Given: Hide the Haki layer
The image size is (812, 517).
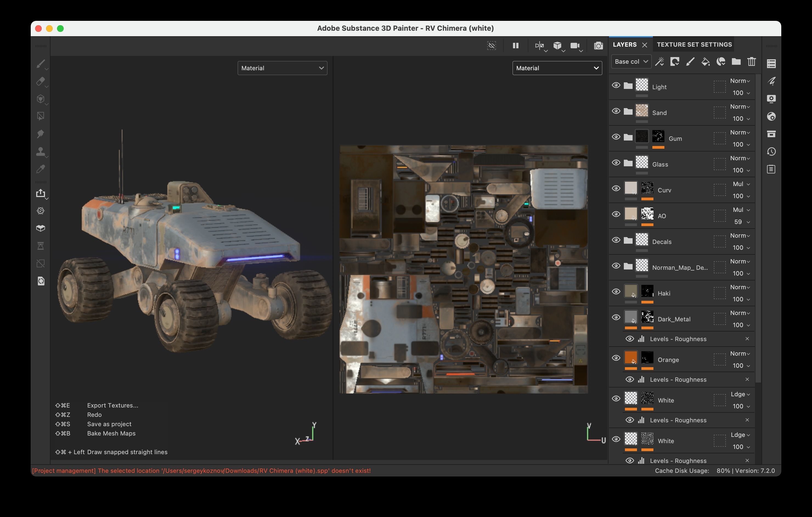Looking at the screenshot, I should (x=616, y=292).
